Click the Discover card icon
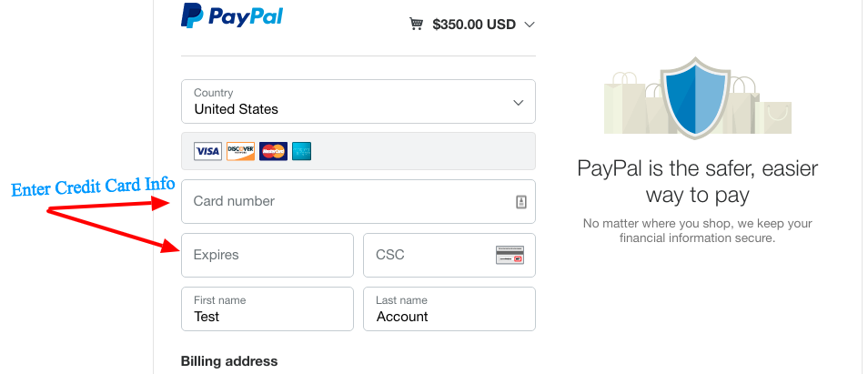The image size is (868, 374). (241, 151)
